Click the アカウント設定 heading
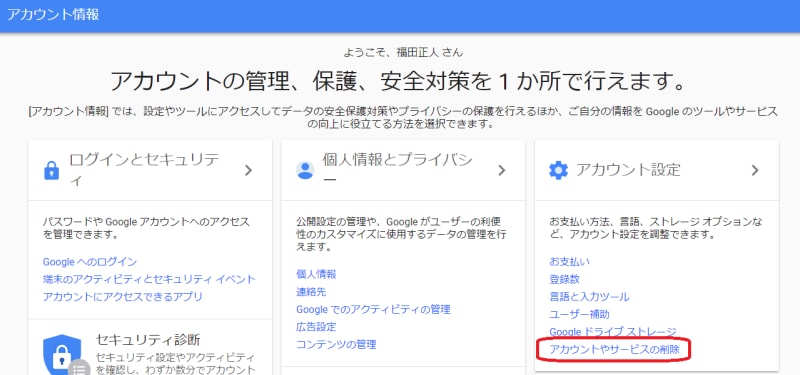This screenshot has height=375, width=800. click(628, 170)
